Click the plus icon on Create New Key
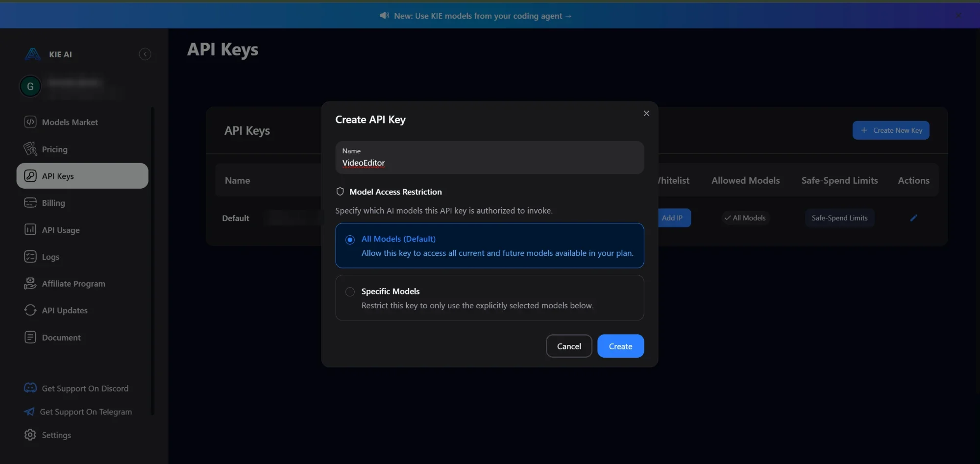Viewport: 980px width, 464px height. 864,130
